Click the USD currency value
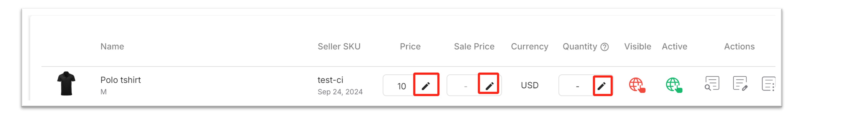 (x=529, y=85)
